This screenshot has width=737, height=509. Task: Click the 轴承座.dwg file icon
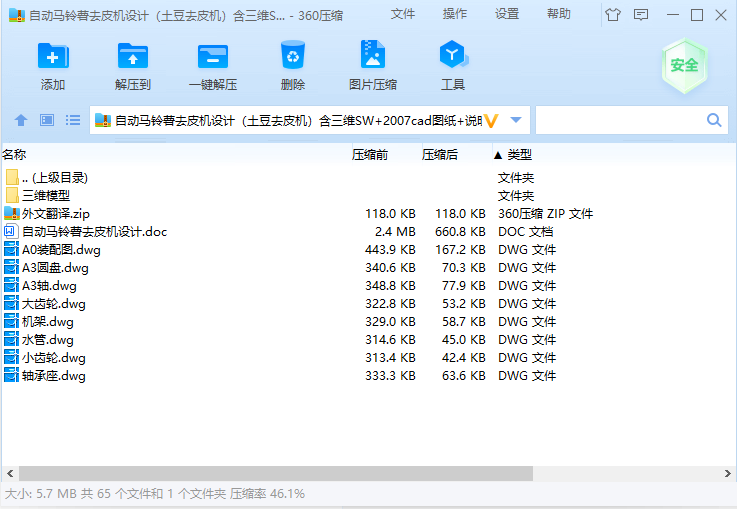[x=11, y=376]
